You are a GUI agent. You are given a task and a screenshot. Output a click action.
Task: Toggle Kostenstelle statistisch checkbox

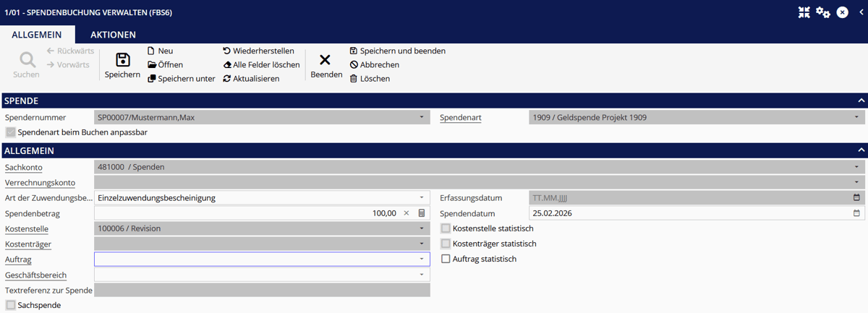[446, 228]
